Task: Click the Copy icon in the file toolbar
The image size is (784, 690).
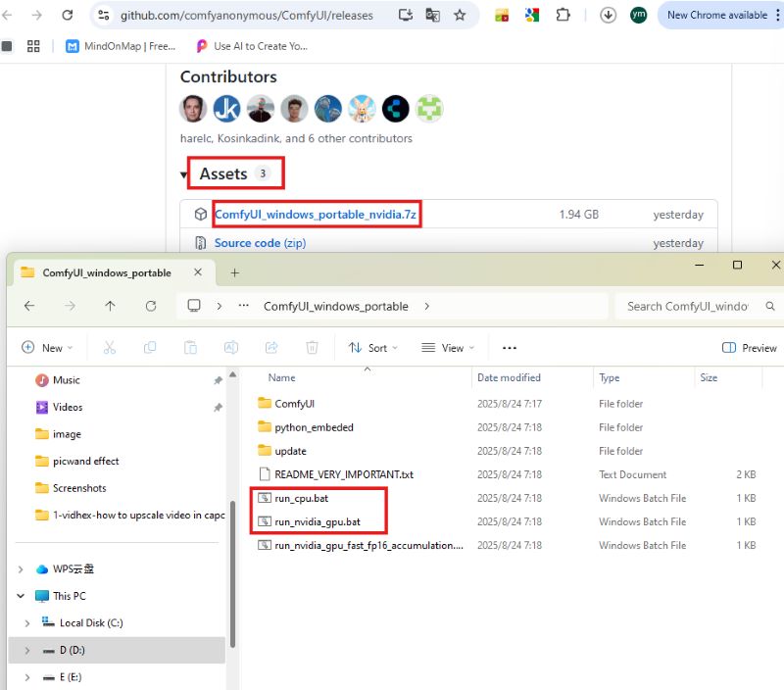Action: pos(149,347)
